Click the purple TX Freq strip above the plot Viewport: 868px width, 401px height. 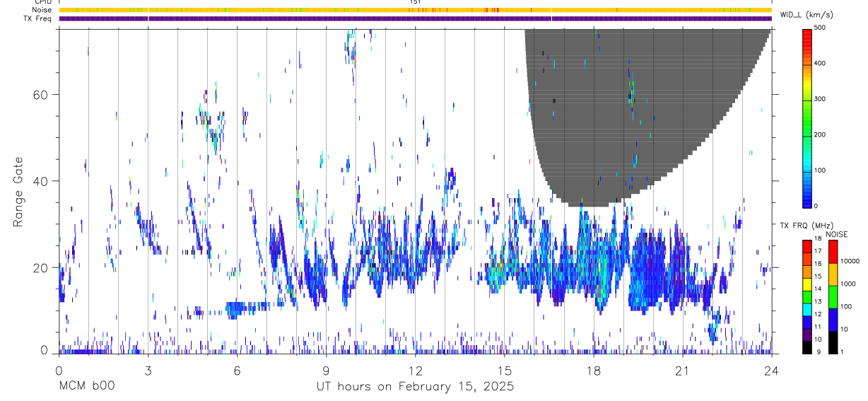pyautogui.click(x=415, y=18)
